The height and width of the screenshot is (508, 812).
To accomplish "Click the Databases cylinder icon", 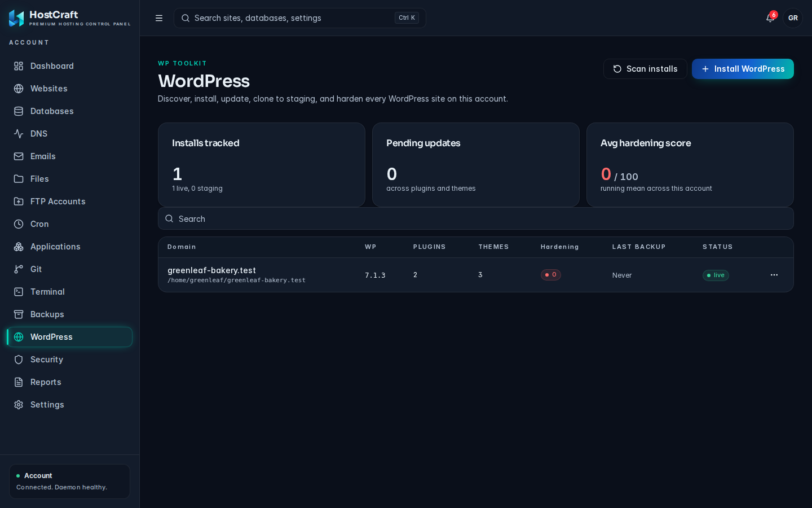I will [19, 111].
